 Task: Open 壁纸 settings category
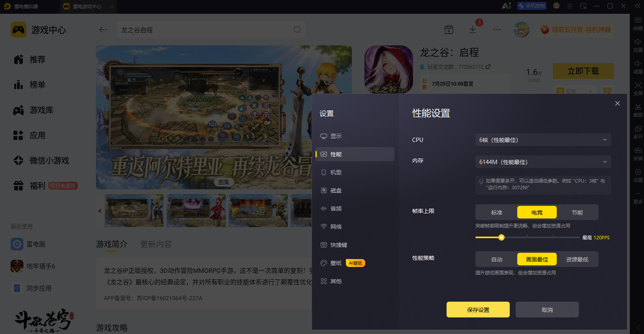[355, 263]
